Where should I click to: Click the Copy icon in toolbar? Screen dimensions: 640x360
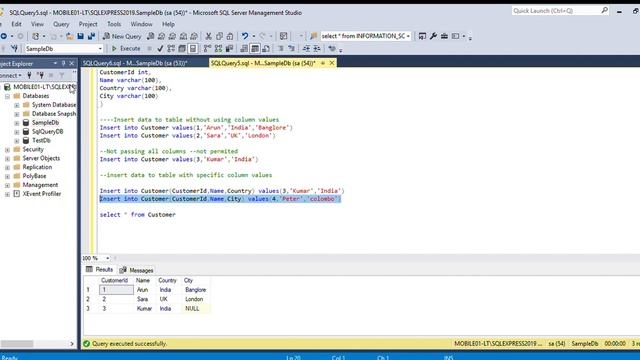click(219, 36)
